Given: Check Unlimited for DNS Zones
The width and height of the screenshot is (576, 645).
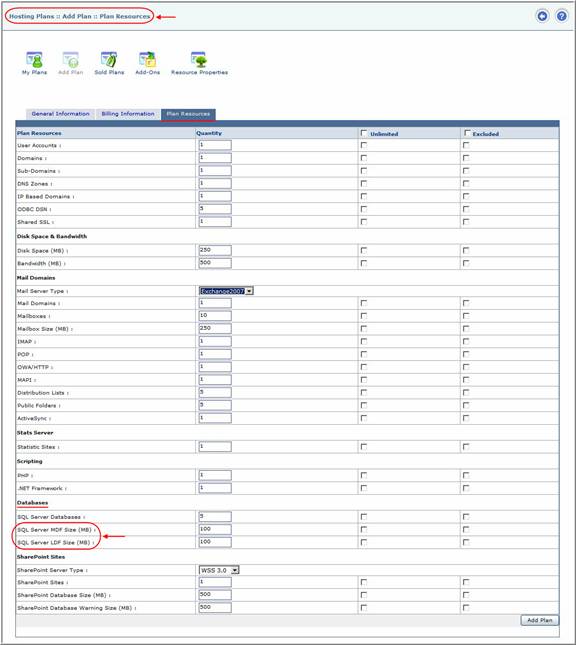Looking at the screenshot, I should point(364,183).
